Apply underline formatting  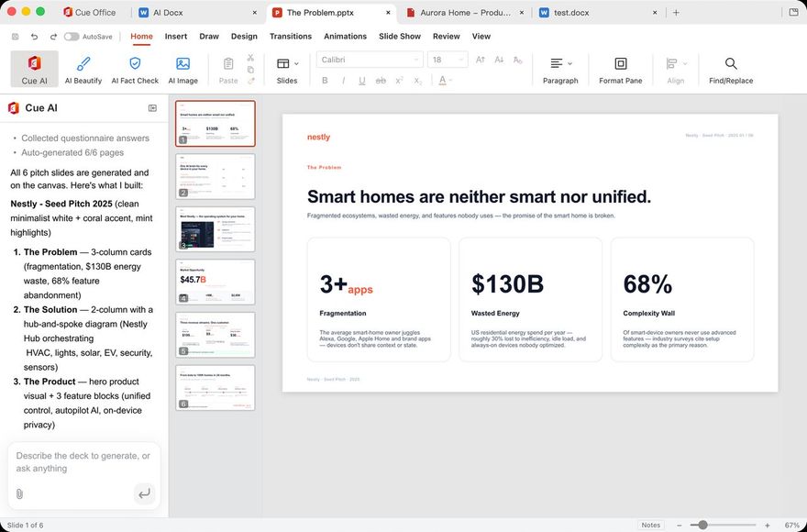tap(362, 81)
